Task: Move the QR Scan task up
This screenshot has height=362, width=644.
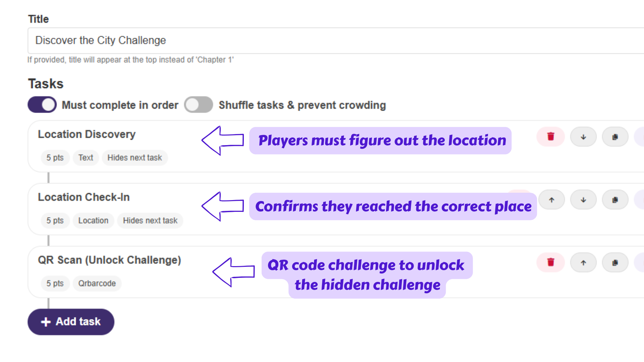Action: point(583,262)
